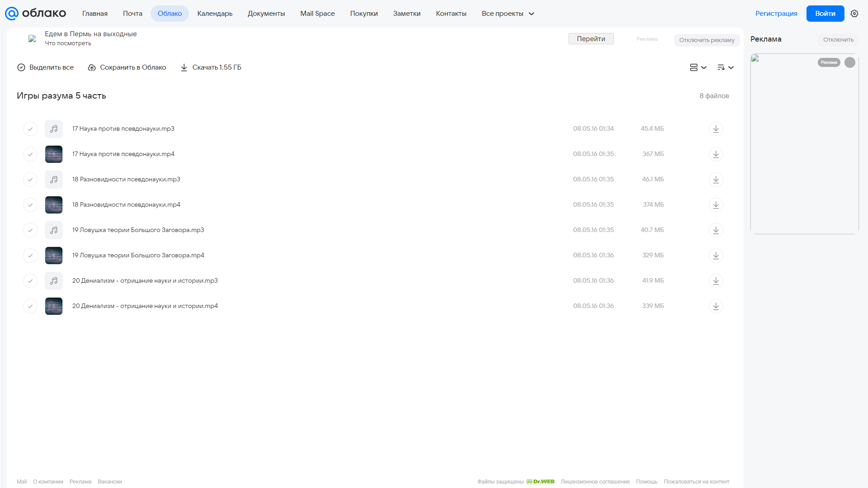Open the settings gear icon
The height and width of the screenshot is (488, 868).
click(854, 14)
